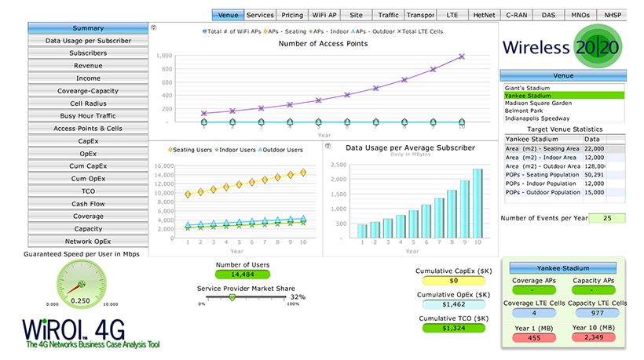Switch to the Services tab
Screen dimensions: 644x360
(x=260, y=15)
